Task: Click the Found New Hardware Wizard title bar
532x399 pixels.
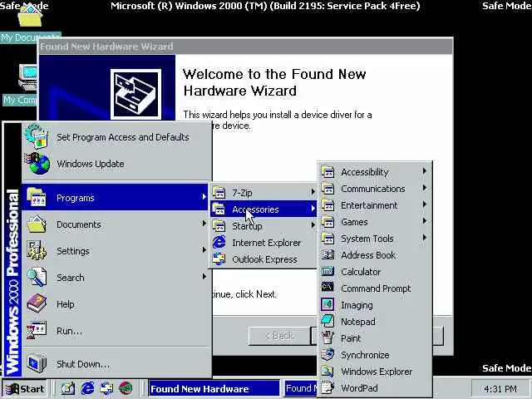Action: [245, 47]
